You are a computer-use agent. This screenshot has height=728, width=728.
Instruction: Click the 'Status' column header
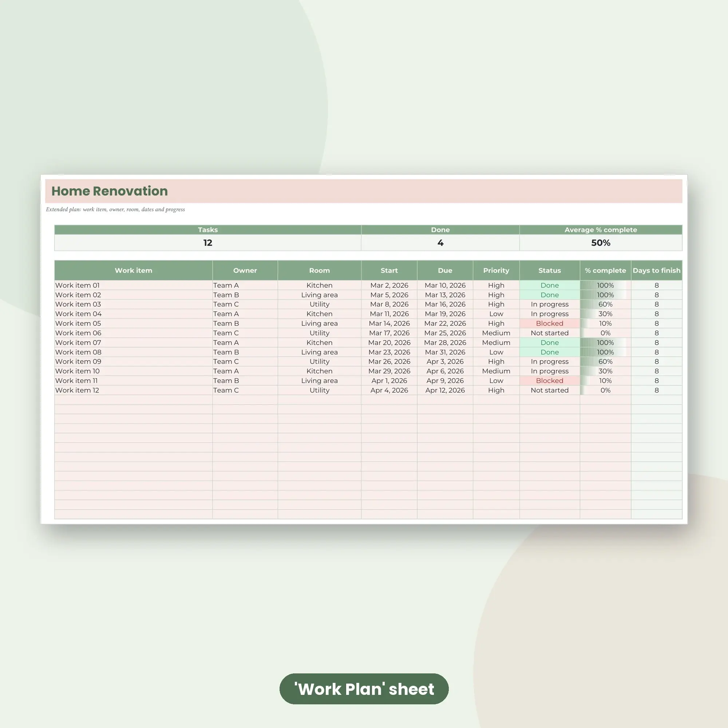pyautogui.click(x=550, y=270)
